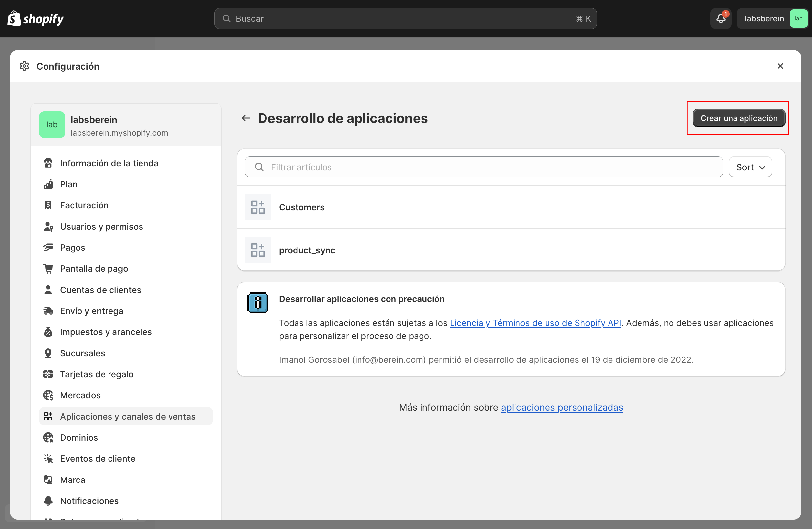Open the Sort dropdown
Screen dimensions: 812x529
[x=750, y=167]
